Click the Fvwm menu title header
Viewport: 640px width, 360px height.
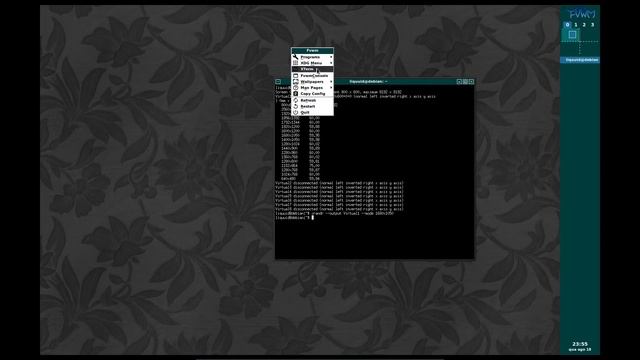tap(312, 51)
